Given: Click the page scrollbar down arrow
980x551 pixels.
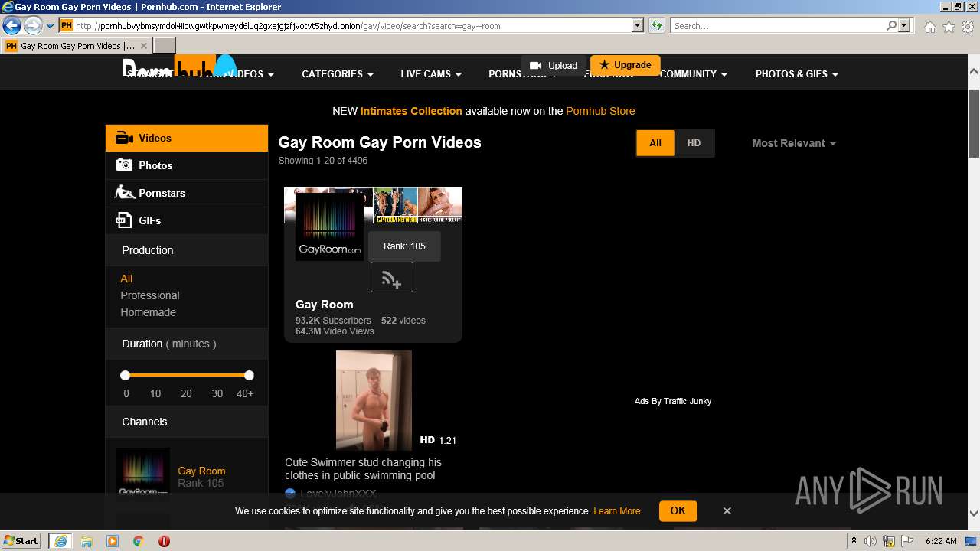Looking at the screenshot, I should [974, 514].
